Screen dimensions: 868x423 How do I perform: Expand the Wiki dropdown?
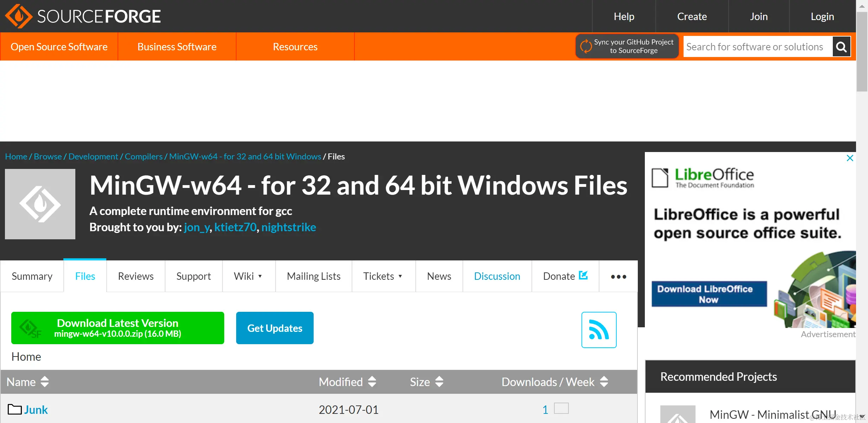[x=260, y=276]
